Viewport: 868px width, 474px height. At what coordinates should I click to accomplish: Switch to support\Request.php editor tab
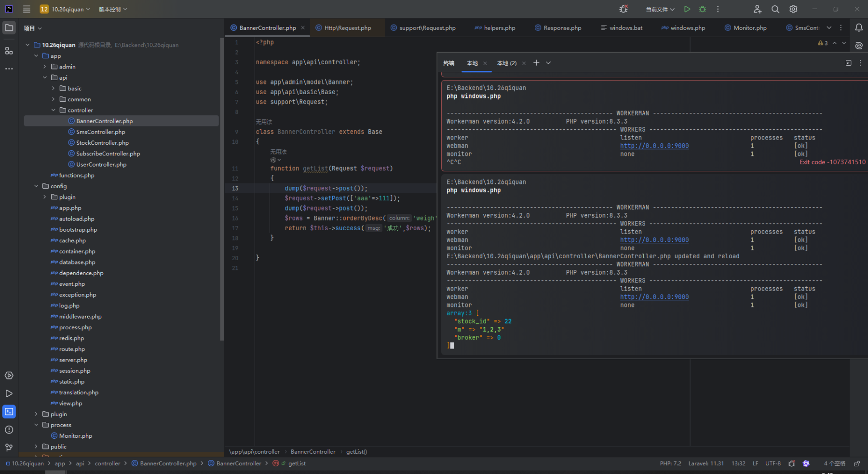[423, 28]
